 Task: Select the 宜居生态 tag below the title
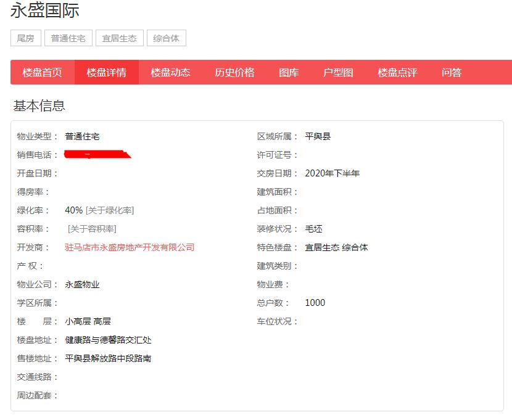tap(120, 38)
